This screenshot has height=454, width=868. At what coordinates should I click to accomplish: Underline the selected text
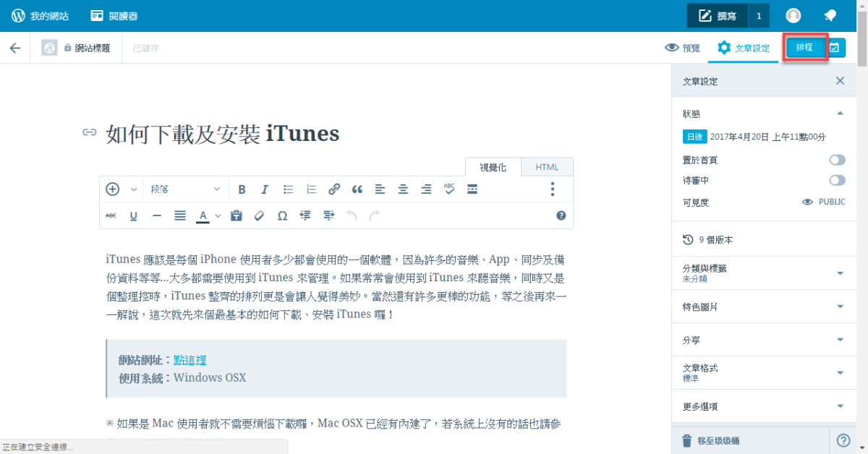coord(134,215)
